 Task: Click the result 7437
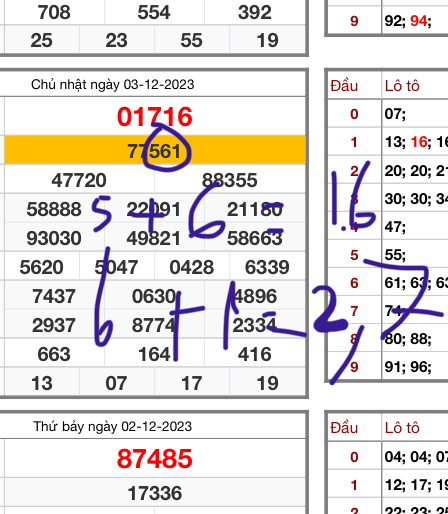(x=54, y=296)
